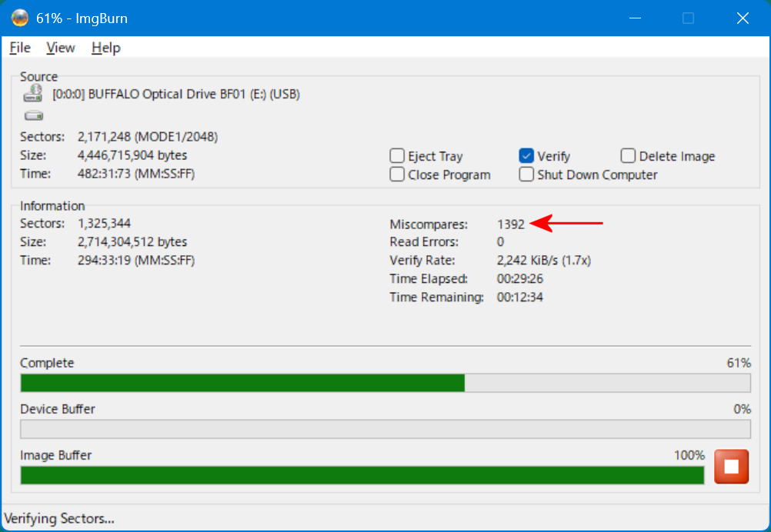Click the small drive icon under Source
The image size is (771, 532).
tap(34, 116)
